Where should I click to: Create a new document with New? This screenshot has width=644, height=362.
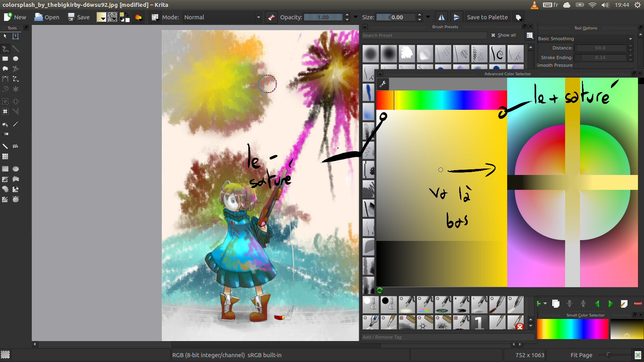pyautogui.click(x=15, y=17)
